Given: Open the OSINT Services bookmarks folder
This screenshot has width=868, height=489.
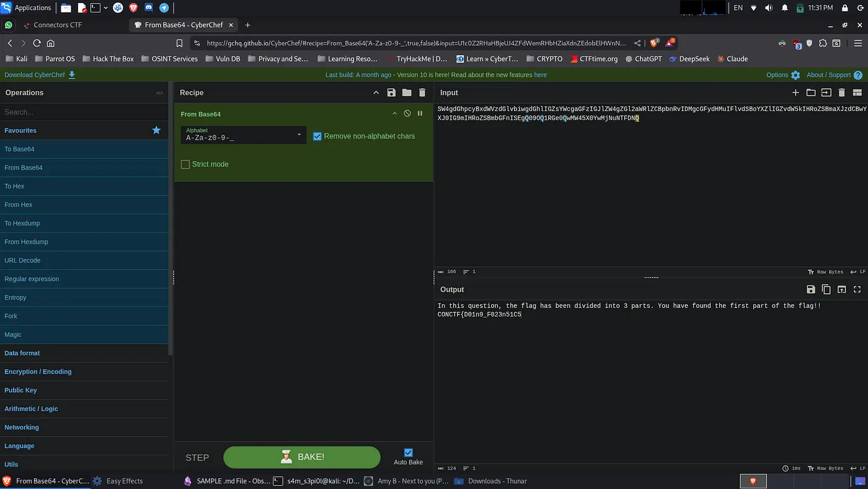Looking at the screenshot, I should 169,59.
